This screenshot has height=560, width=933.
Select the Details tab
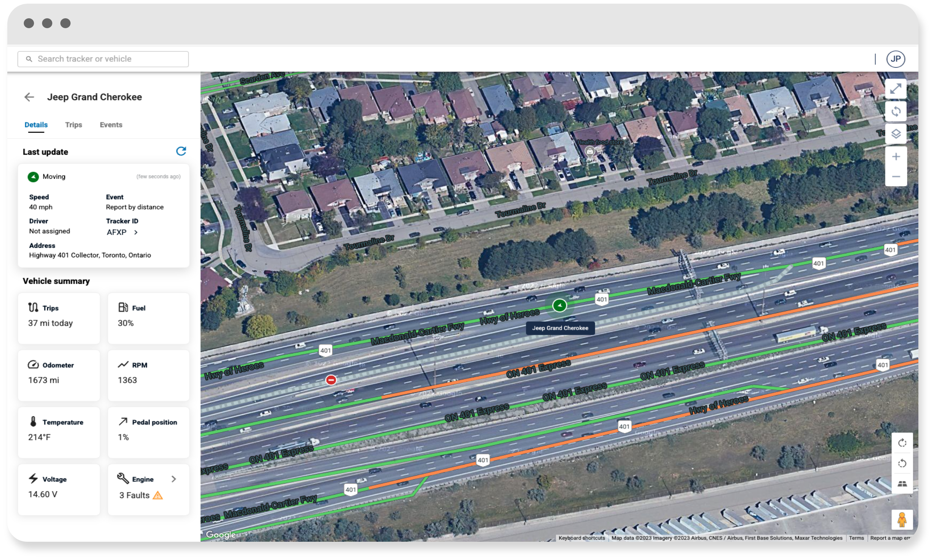pos(36,125)
